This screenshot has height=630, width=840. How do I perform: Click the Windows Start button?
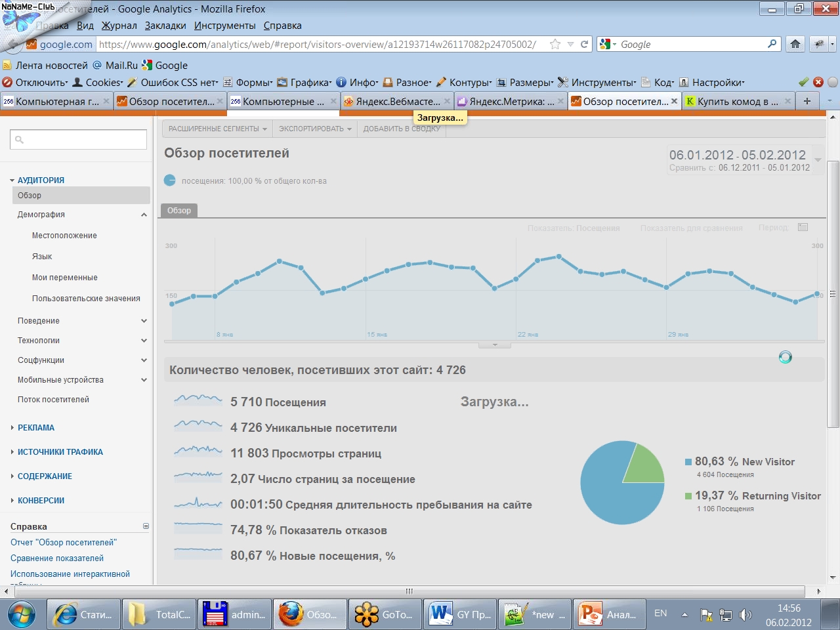pos(22,614)
